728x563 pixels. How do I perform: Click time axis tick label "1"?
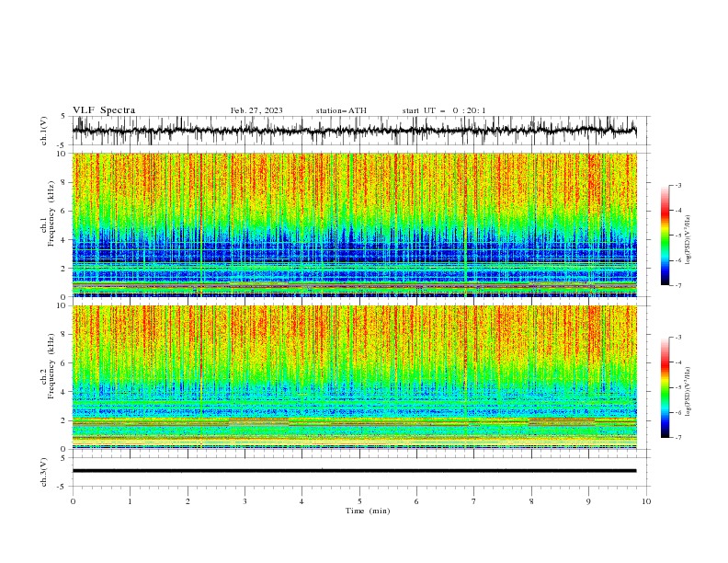(130, 501)
